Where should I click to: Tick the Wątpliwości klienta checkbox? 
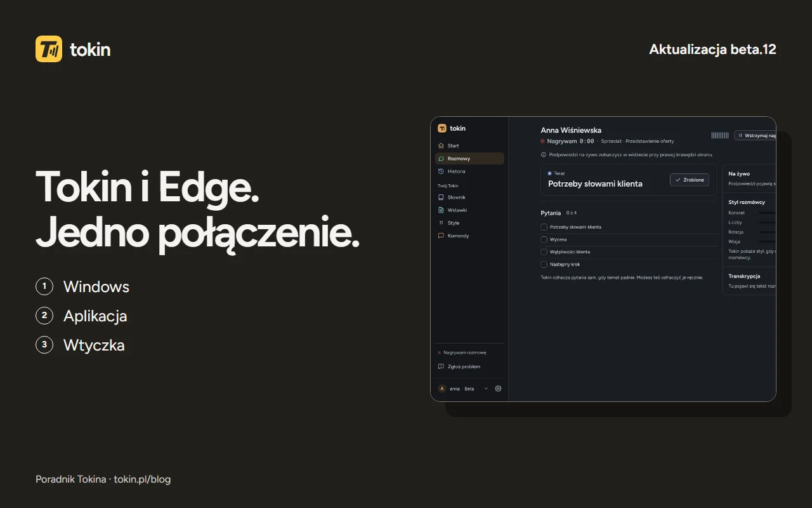pos(544,252)
